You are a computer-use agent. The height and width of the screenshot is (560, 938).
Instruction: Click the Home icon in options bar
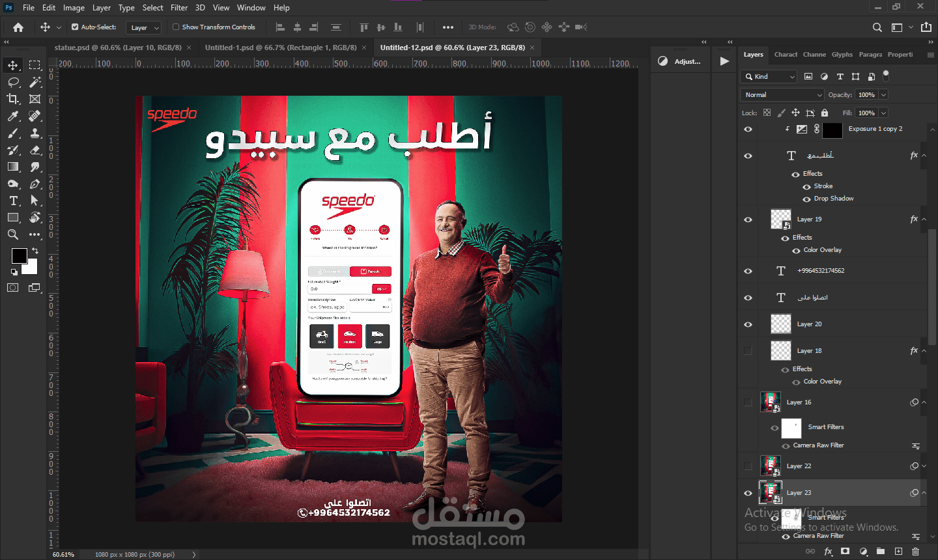pyautogui.click(x=18, y=27)
